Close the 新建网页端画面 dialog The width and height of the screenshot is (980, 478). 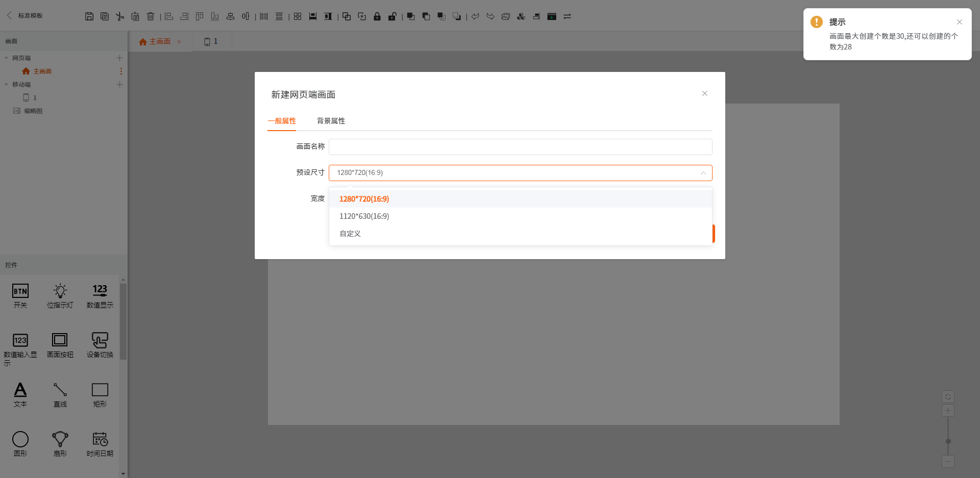(704, 93)
